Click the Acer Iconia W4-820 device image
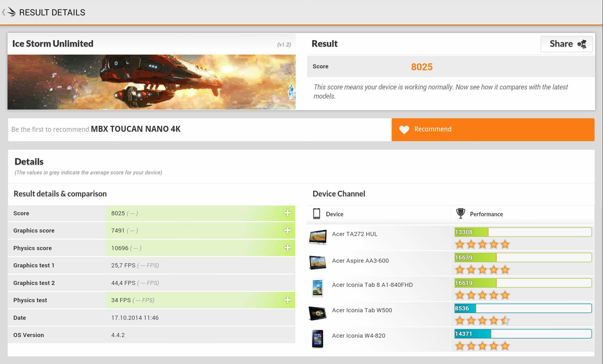This screenshot has height=364, width=603. coord(318,339)
